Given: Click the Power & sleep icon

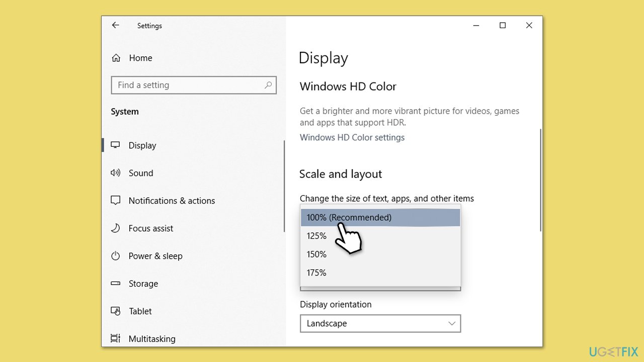Looking at the screenshot, I should [116, 256].
